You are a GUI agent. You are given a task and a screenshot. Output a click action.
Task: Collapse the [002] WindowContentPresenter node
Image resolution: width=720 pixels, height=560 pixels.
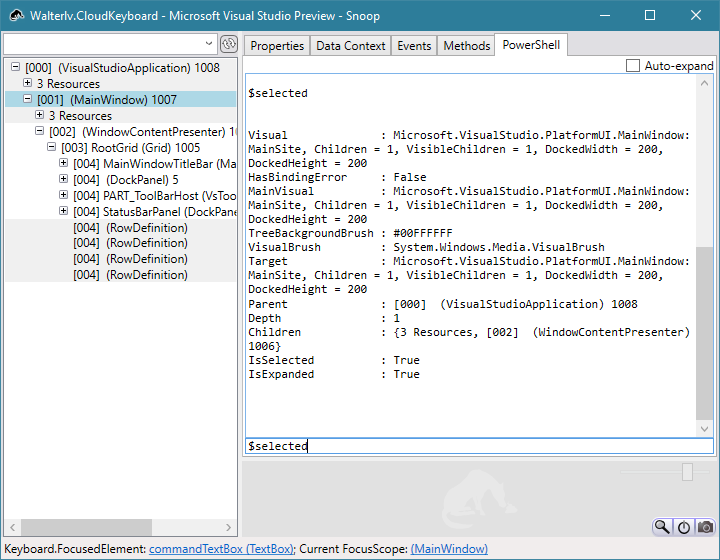pos(39,131)
